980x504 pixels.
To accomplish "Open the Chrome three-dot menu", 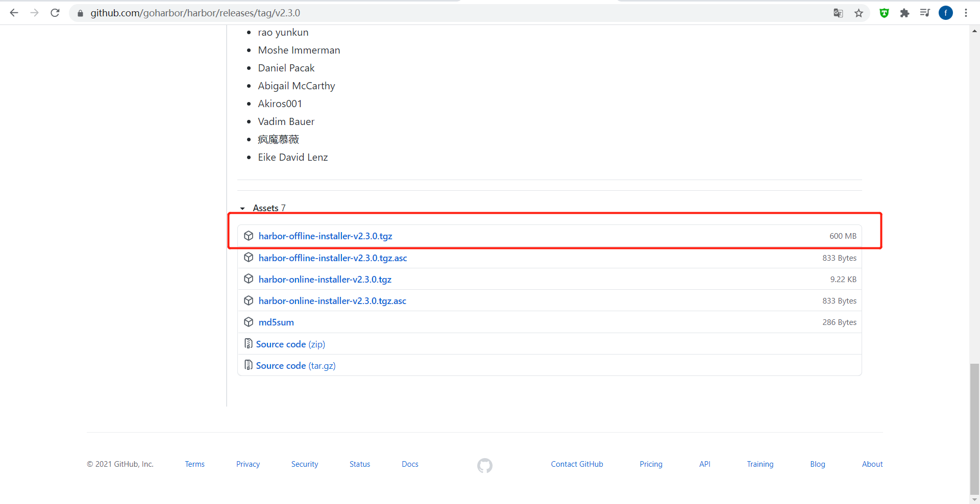I will coord(966,13).
